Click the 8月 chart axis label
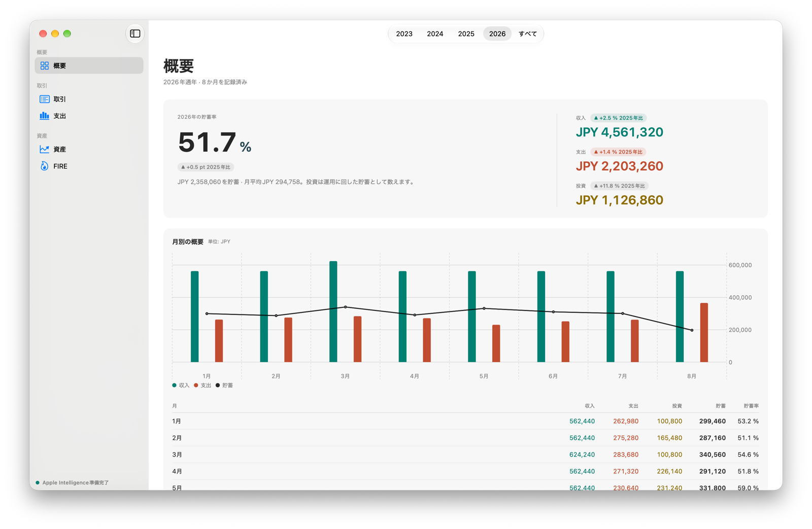 692,376
